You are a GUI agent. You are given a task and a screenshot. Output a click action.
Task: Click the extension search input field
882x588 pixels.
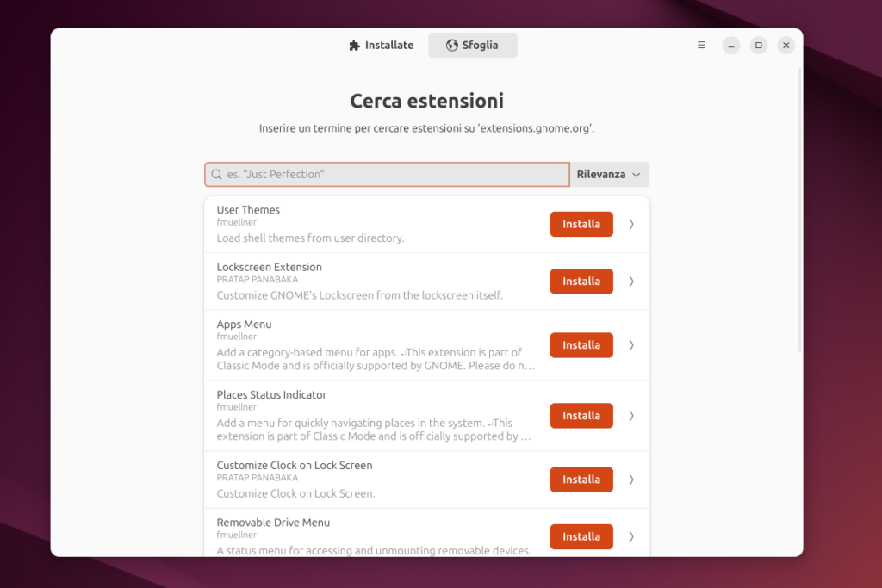point(386,174)
